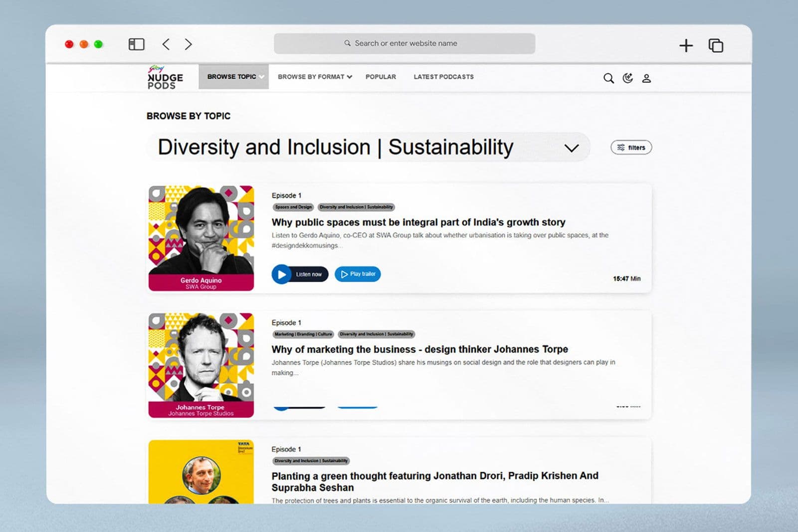
Task: Open the Browse Topic menu
Action: [233, 77]
